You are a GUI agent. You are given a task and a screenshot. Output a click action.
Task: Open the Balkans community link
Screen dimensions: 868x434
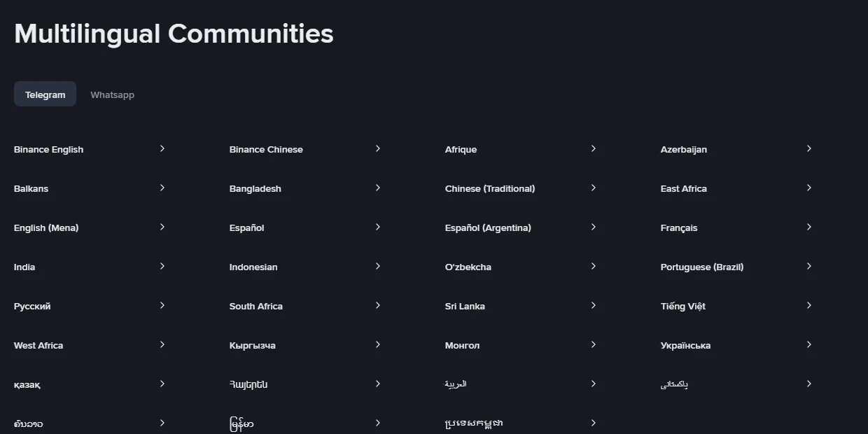point(31,188)
